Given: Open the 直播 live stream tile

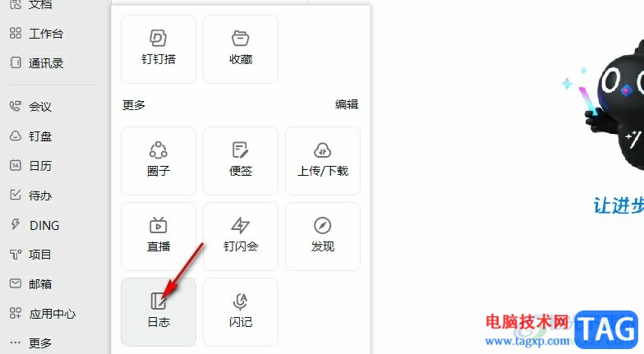Looking at the screenshot, I should [159, 237].
